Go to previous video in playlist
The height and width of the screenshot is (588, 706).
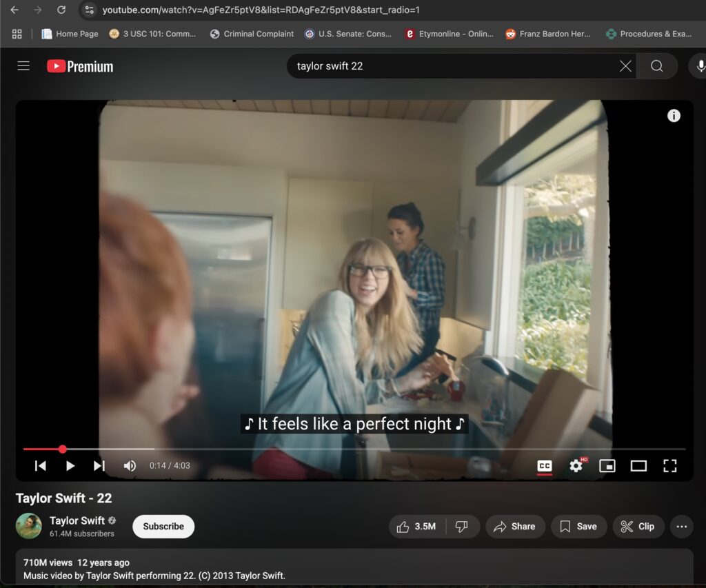click(x=41, y=466)
